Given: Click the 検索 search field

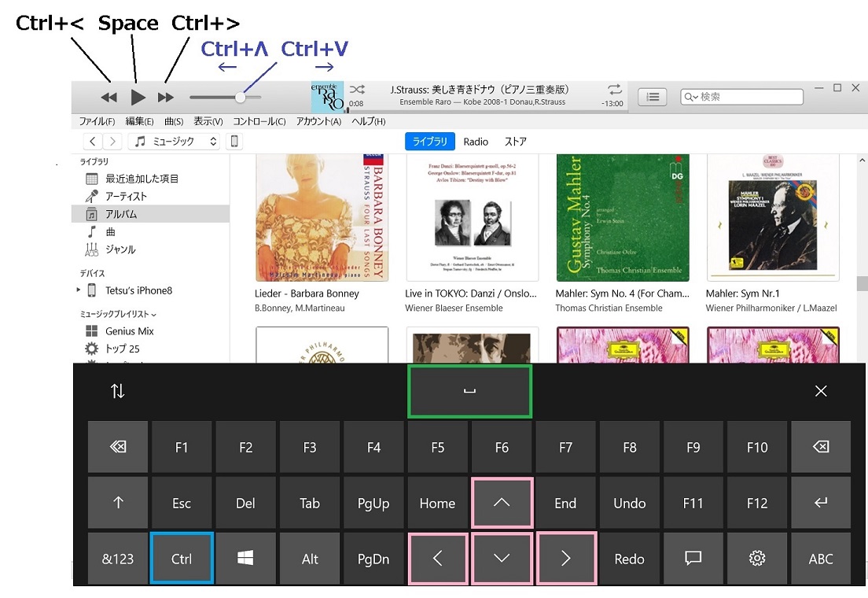Looking at the screenshot, I should [741, 97].
